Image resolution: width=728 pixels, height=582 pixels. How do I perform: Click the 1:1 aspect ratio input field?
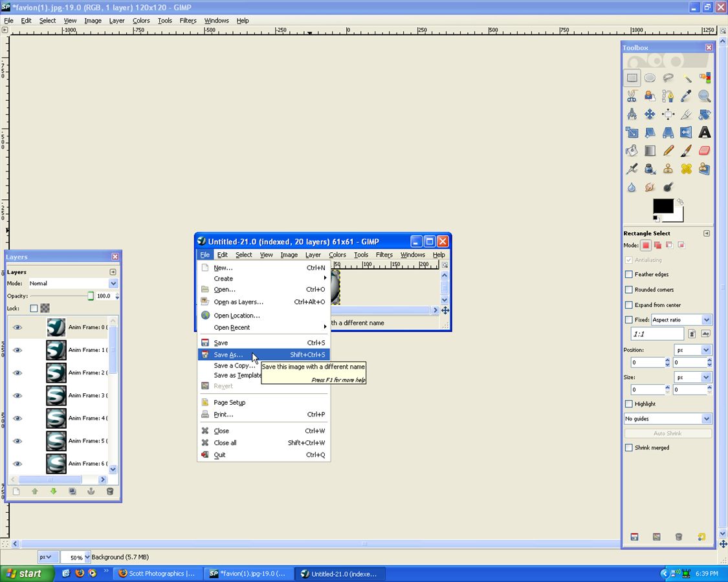click(x=657, y=334)
